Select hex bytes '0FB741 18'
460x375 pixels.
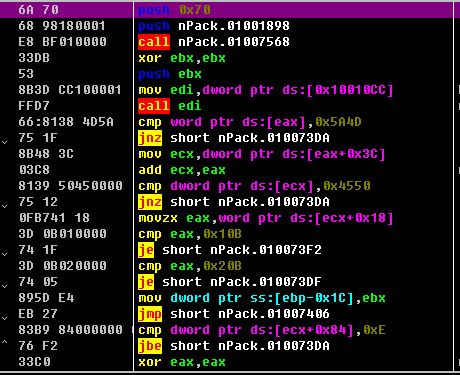54,218
